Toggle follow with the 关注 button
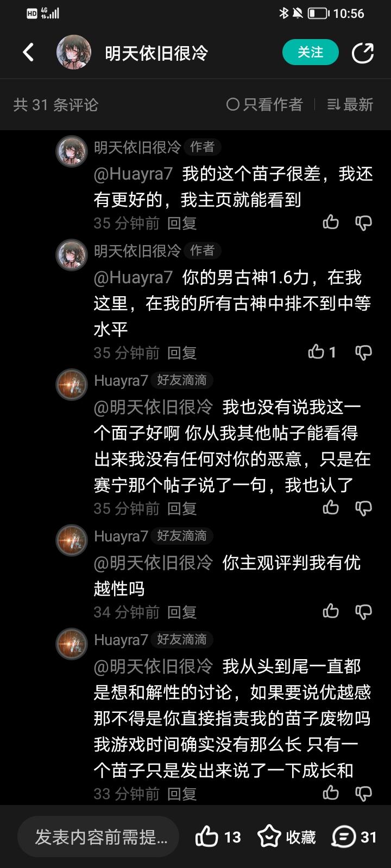The width and height of the screenshot is (391, 868). point(311,53)
